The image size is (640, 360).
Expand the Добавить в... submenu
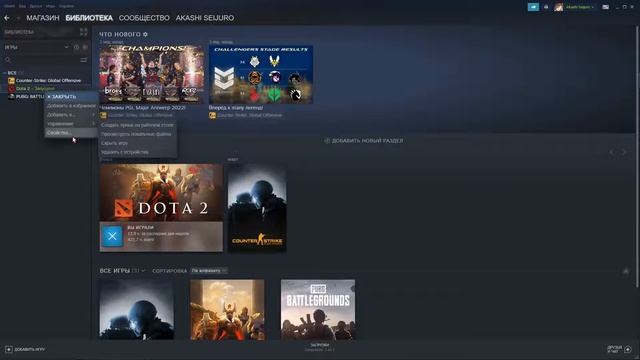pyautogui.click(x=71, y=115)
